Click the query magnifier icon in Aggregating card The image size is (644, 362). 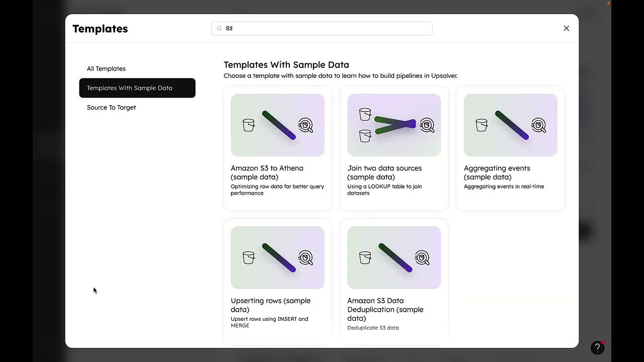538,125
